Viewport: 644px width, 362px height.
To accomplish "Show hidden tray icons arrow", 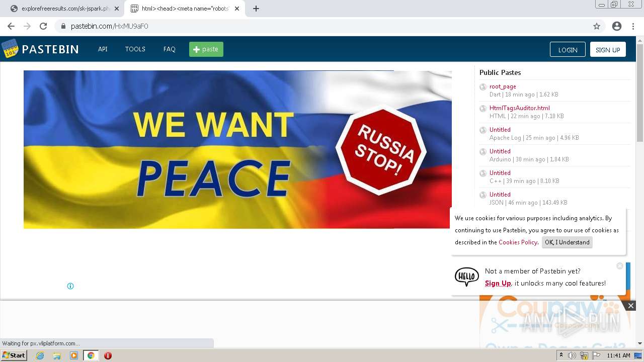I will click(561, 355).
